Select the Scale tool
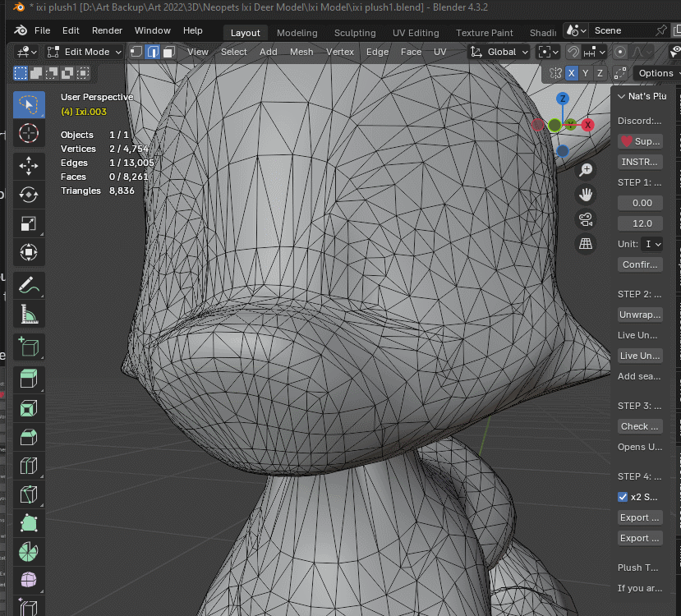This screenshot has width=681, height=616. [x=29, y=223]
